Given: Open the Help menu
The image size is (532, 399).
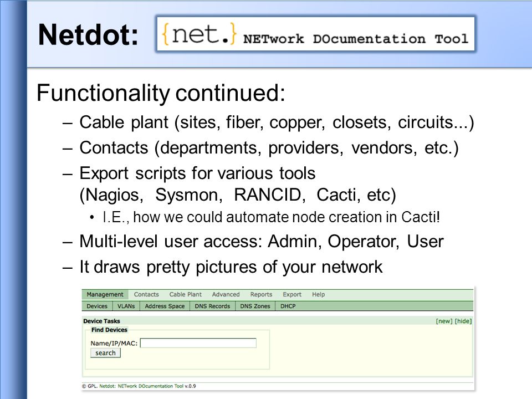Looking at the screenshot, I should tap(318, 294).
